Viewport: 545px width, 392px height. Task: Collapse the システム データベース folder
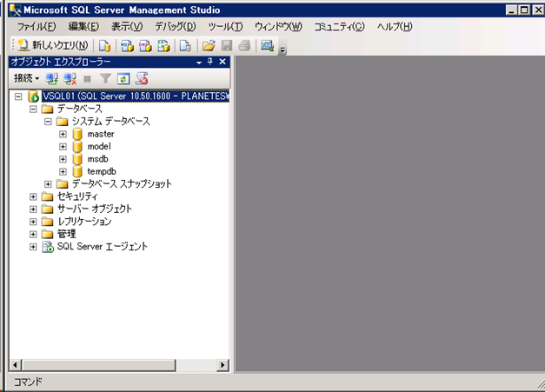coord(48,122)
